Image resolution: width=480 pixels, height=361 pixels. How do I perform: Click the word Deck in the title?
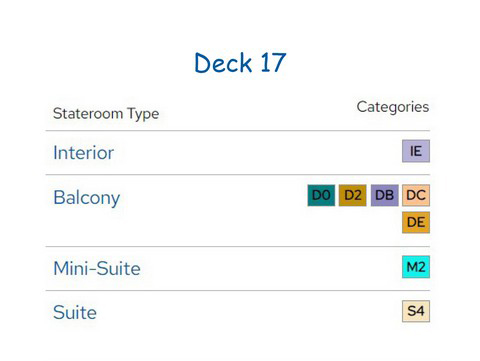223,63
